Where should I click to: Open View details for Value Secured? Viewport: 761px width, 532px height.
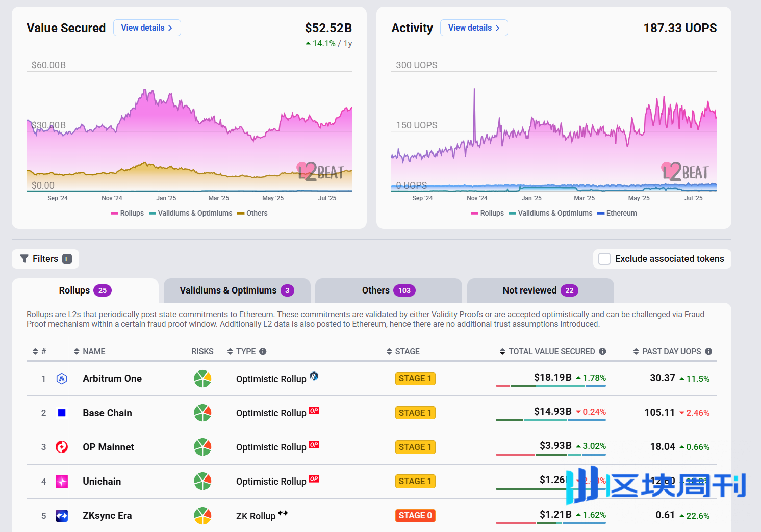[x=147, y=28]
